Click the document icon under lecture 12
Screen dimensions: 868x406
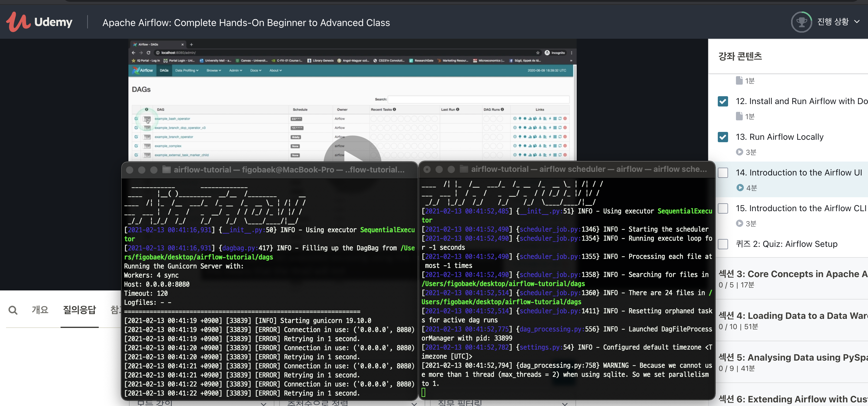pos(739,116)
